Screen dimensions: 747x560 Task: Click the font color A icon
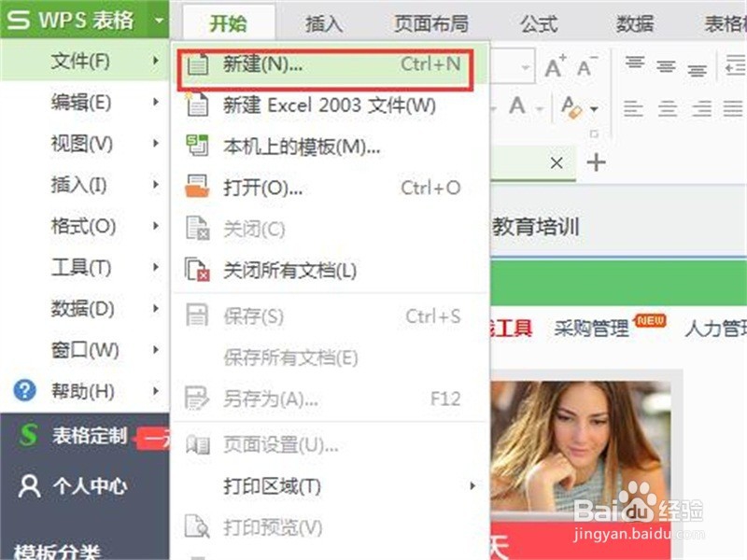click(x=517, y=105)
